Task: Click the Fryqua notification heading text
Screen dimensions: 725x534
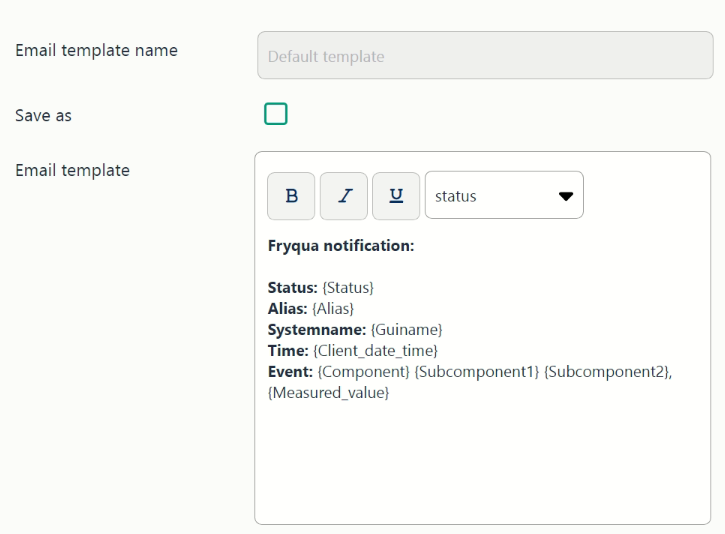Action: coord(341,246)
